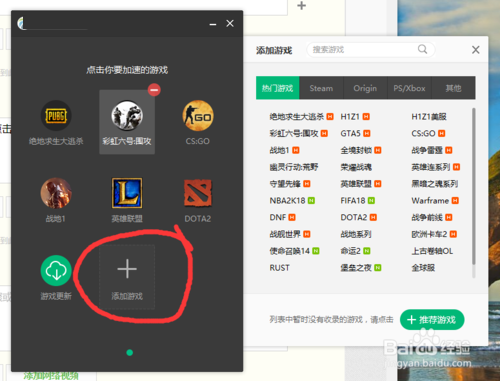The height and width of the screenshot is (381, 500).
Task: Close the 添加游戏 panel
Action: 476,50
